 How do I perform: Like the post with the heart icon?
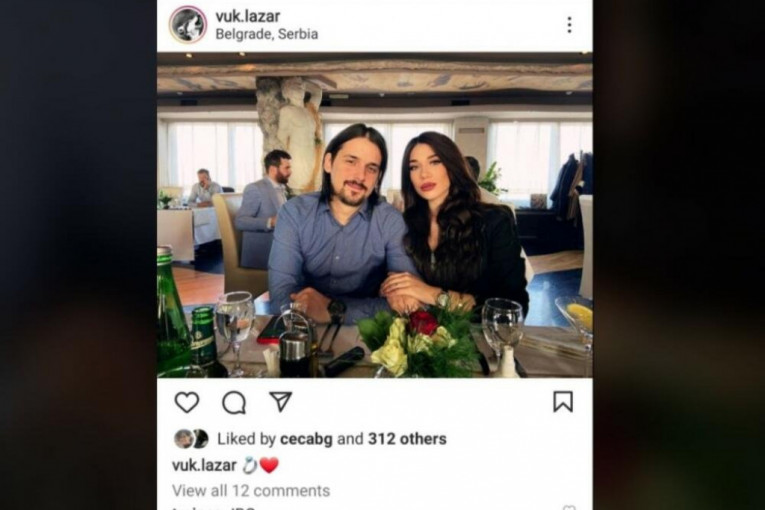pyautogui.click(x=187, y=403)
